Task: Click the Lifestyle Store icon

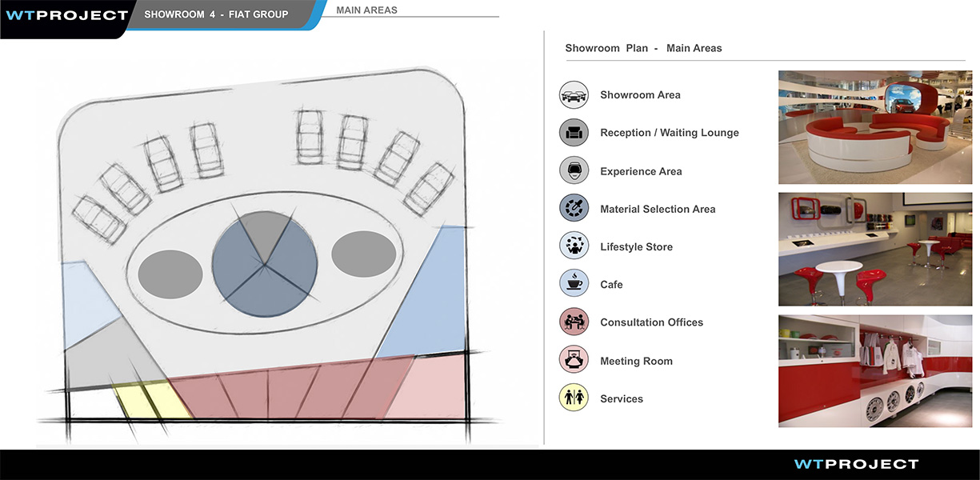Action: (x=574, y=246)
